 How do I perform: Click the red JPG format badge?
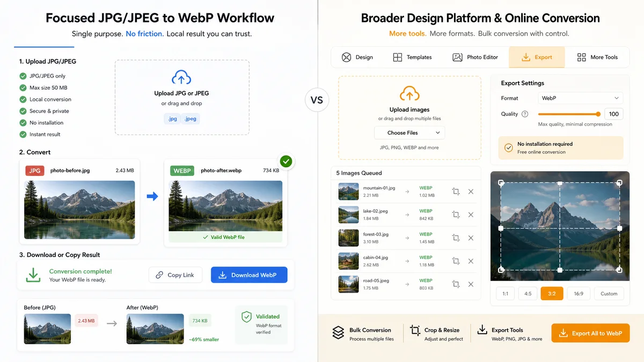35,171
